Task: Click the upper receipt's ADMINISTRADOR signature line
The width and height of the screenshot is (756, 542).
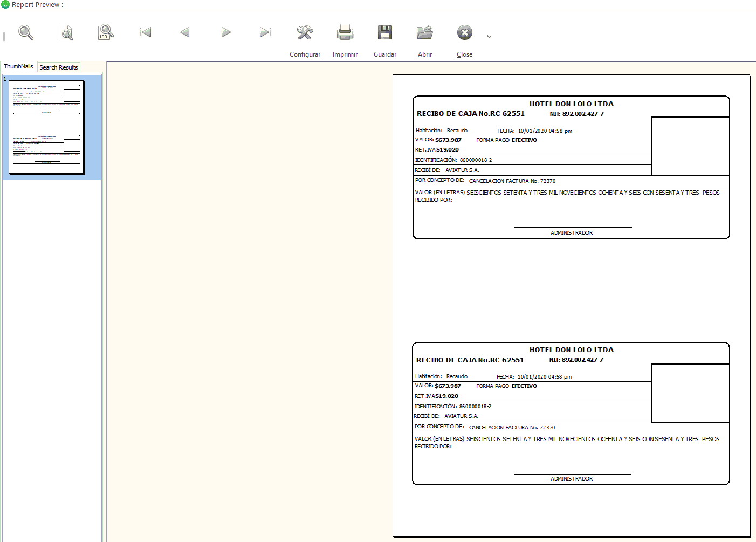Action: pyautogui.click(x=572, y=228)
